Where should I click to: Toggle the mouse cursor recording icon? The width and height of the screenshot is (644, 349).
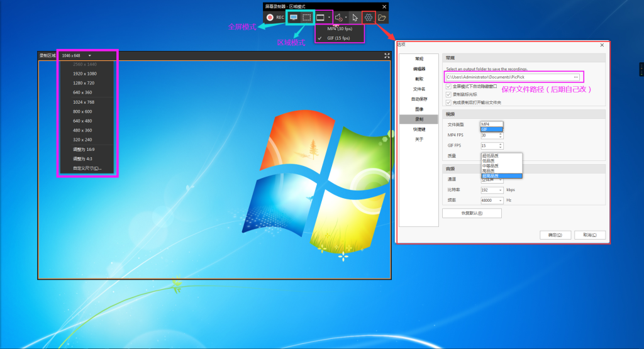click(355, 18)
